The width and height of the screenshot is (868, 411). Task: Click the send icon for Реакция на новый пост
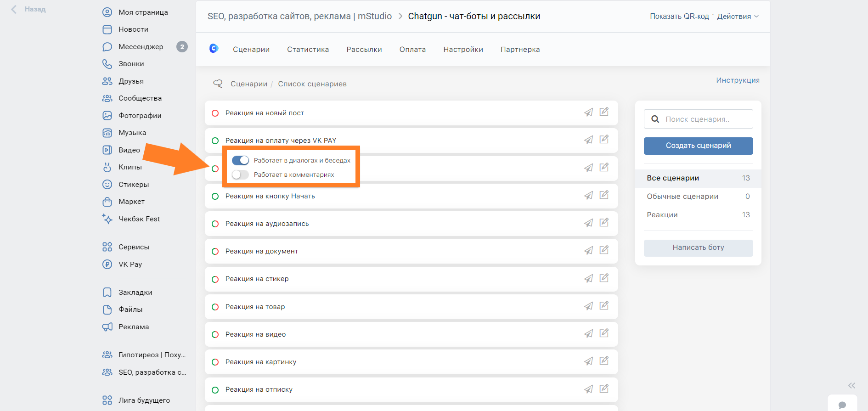(x=588, y=113)
